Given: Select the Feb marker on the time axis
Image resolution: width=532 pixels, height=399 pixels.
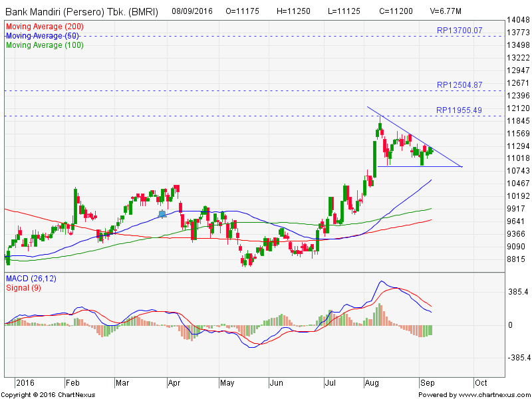Looking at the screenshot, I should click(x=72, y=383).
